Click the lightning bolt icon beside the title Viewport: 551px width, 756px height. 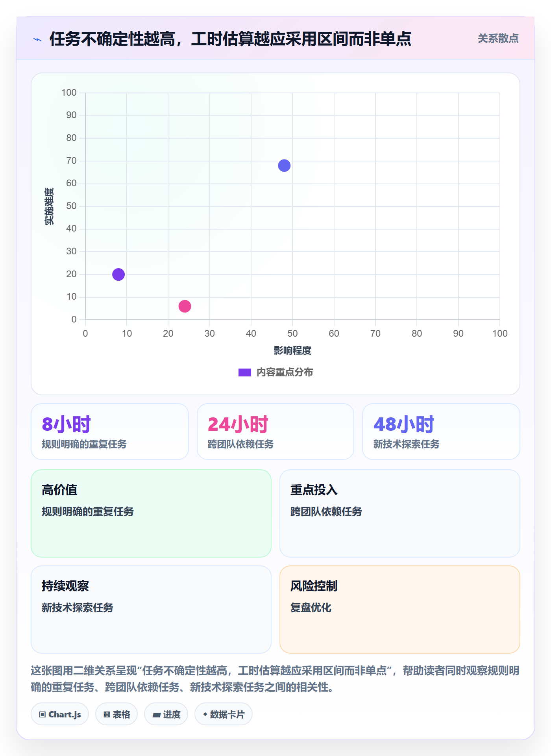37,39
